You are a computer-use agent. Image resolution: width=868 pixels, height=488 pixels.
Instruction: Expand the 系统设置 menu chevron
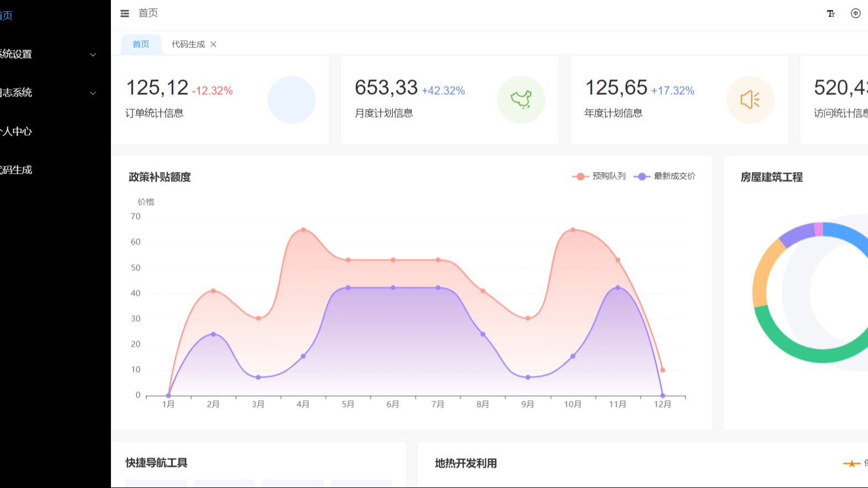pos(93,55)
